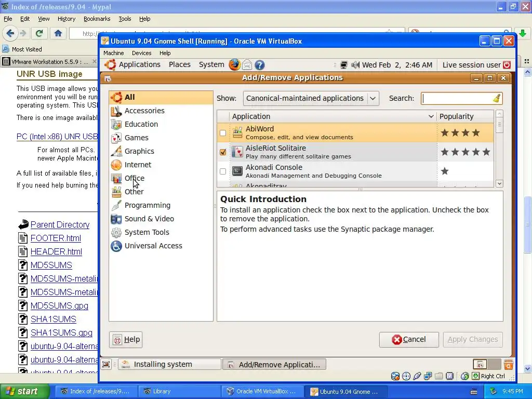Screen dimensions: 532x399
Task: Open the Education category icon
Action: click(x=116, y=125)
